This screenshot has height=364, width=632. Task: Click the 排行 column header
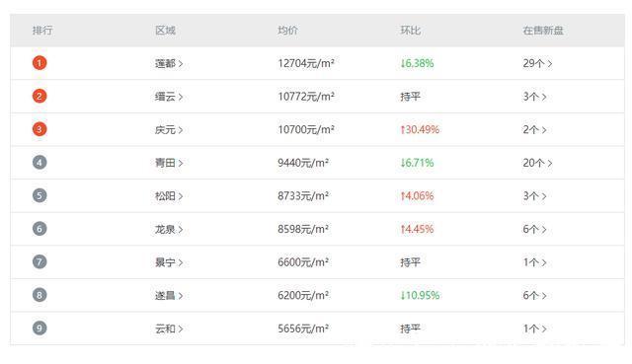coord(42,31)
